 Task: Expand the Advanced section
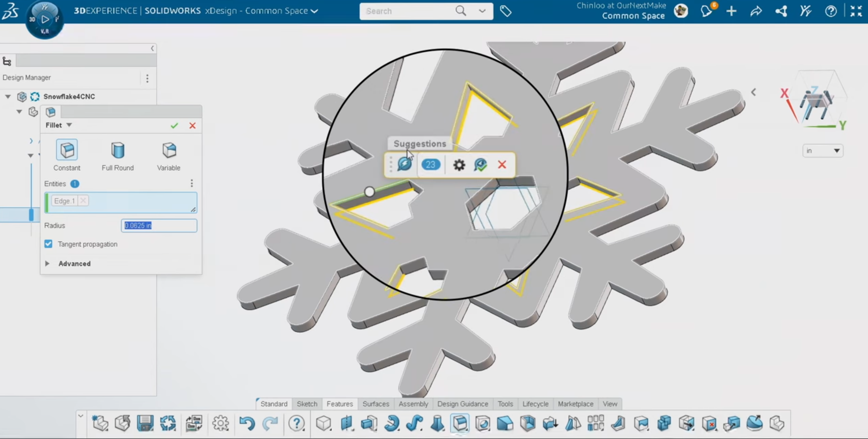pyautogui.click(x=47, y=264)
